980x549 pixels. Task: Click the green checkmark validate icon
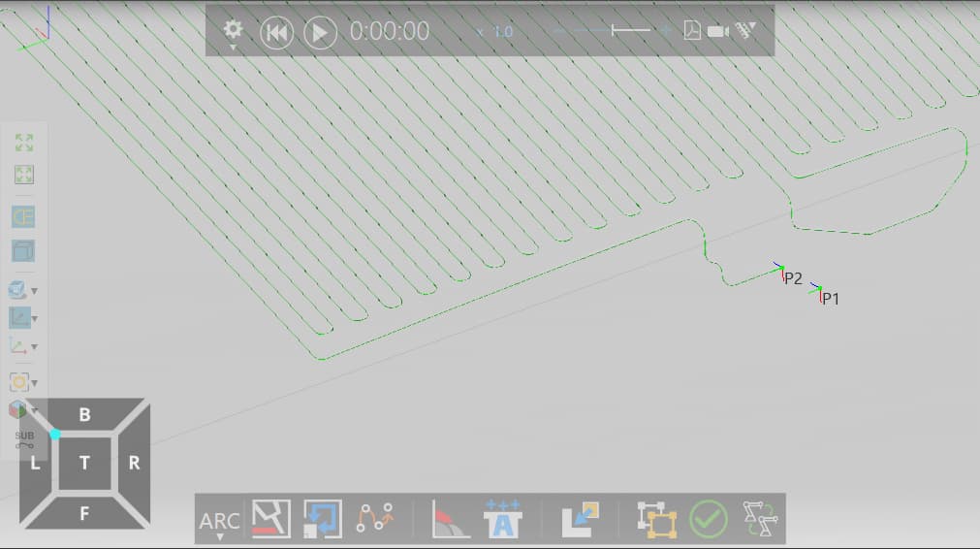709,520
